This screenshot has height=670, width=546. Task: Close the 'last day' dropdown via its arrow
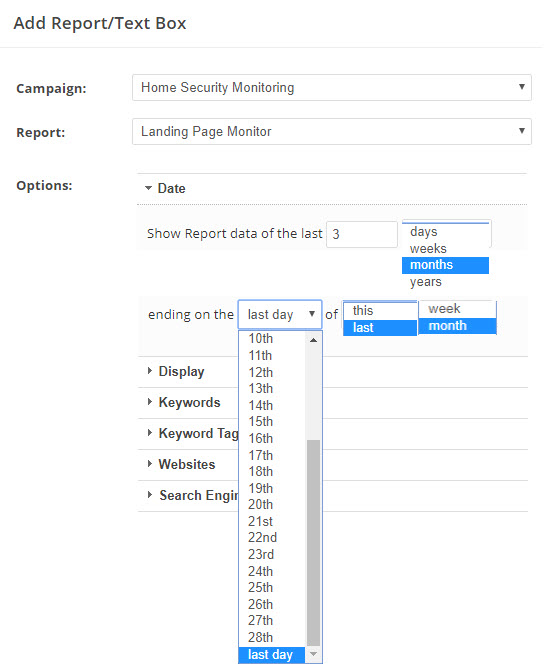point(312,314)
